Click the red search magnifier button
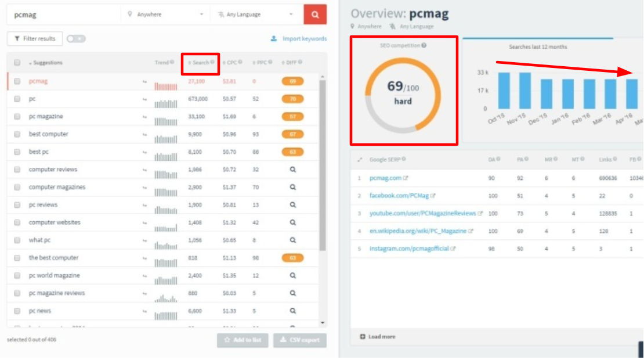 [315, 15]
